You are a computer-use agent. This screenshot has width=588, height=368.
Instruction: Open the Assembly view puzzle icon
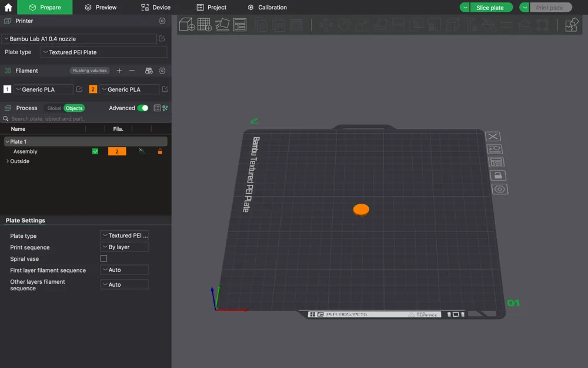572,25
